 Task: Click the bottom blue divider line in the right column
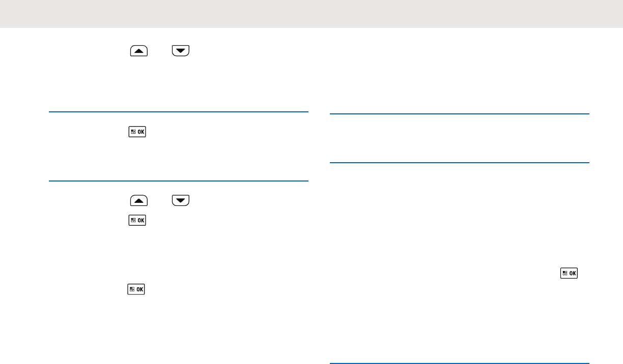point(459,363)
